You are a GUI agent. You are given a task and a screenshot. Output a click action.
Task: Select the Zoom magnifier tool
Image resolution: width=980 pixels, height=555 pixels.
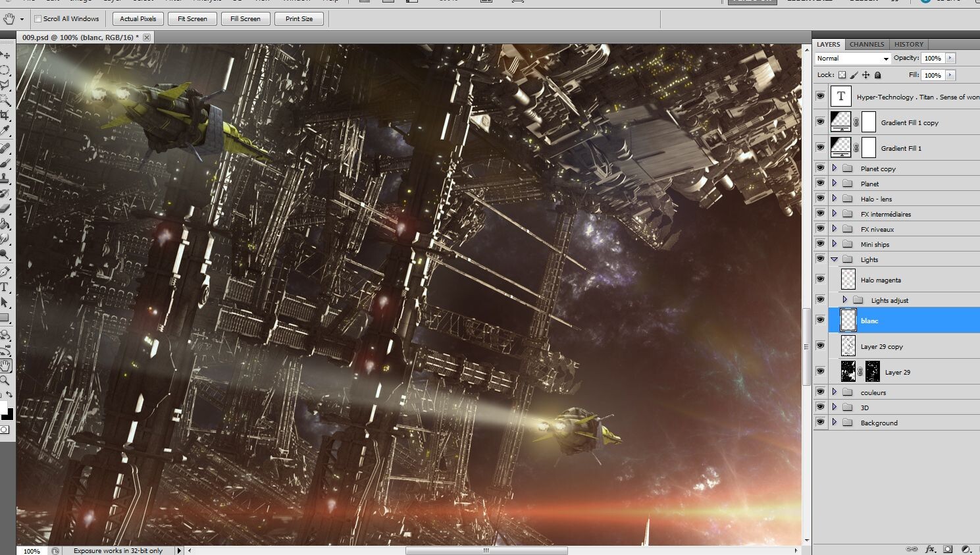pos(5,381)
